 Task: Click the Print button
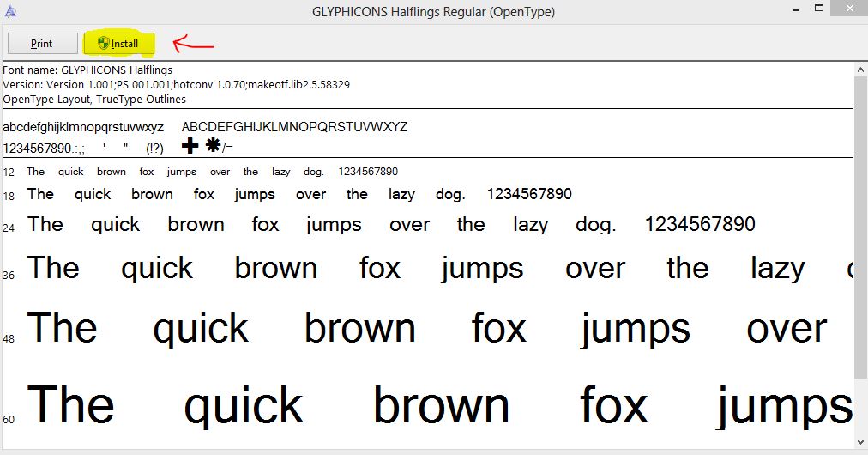point(42,43)
